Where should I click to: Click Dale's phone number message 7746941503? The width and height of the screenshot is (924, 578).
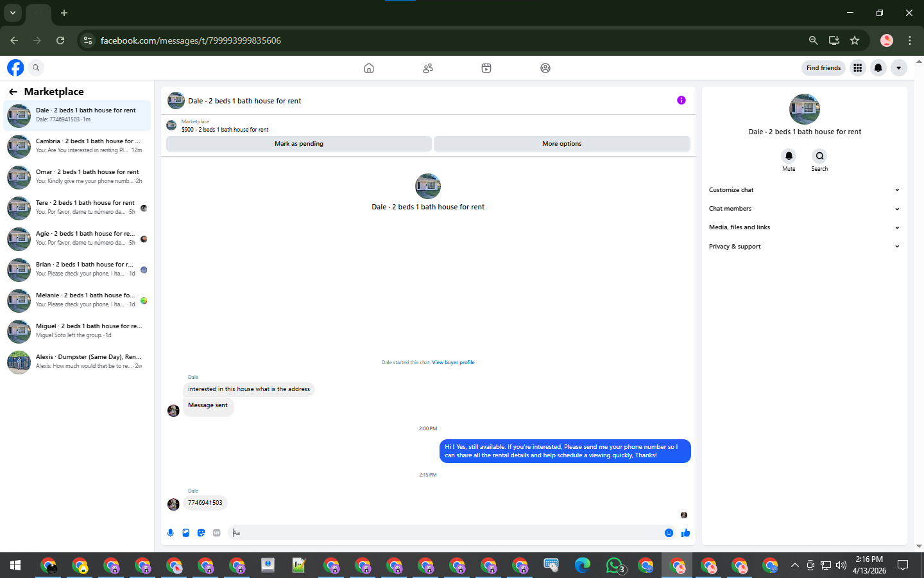205,503
